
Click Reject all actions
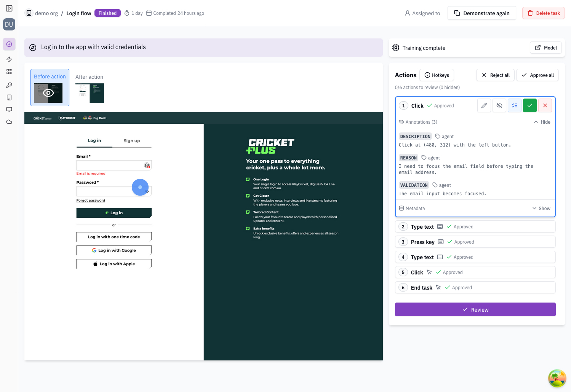496,75
